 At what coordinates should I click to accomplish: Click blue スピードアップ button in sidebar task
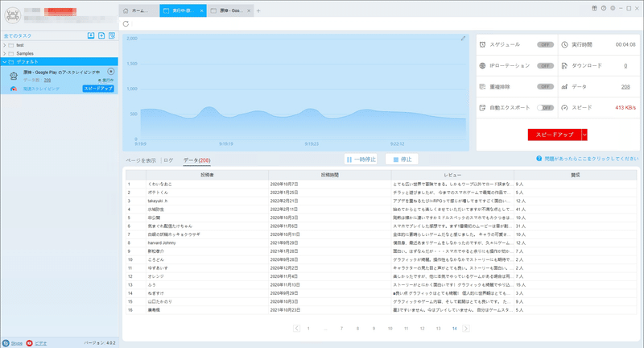pyautogui.click(x=98, y=89)
